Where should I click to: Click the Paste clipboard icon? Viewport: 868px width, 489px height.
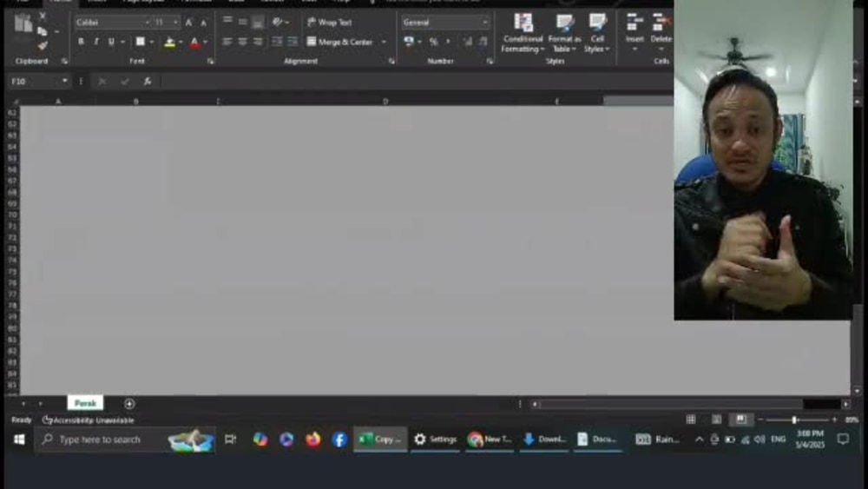pos(23,23)
